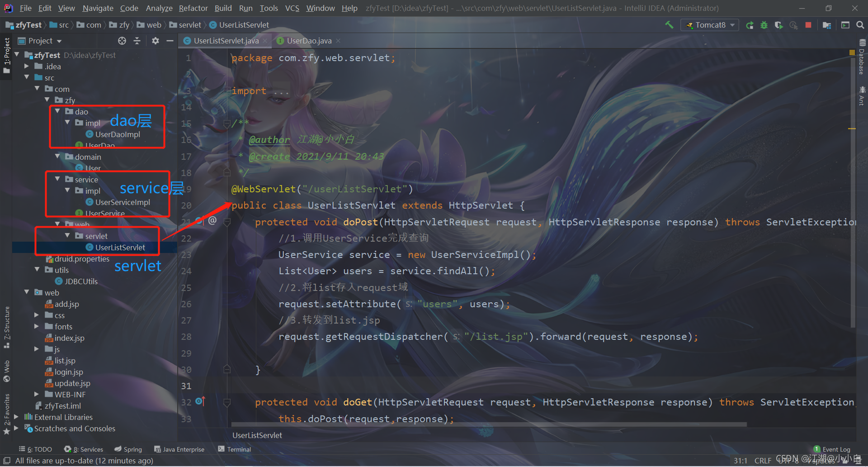868x467 pixels.
Task: Collapse the domain package
Action: tap(57, 157)
